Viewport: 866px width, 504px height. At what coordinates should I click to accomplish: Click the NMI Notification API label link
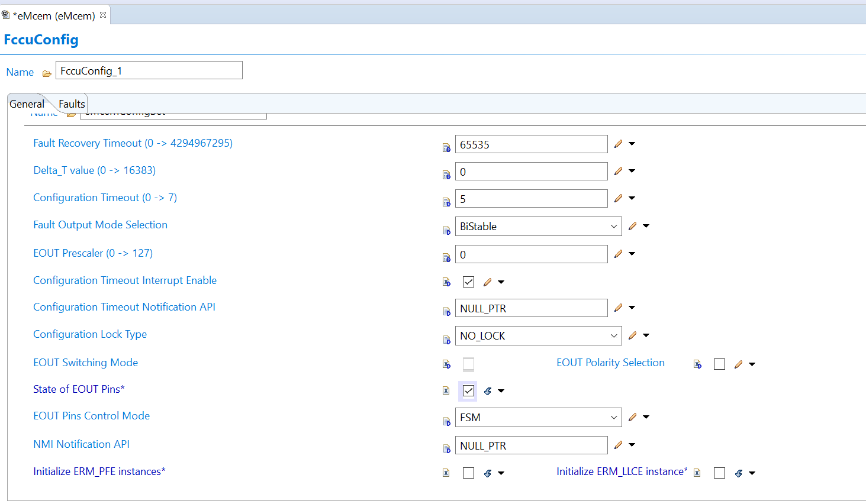click(82, 444)
